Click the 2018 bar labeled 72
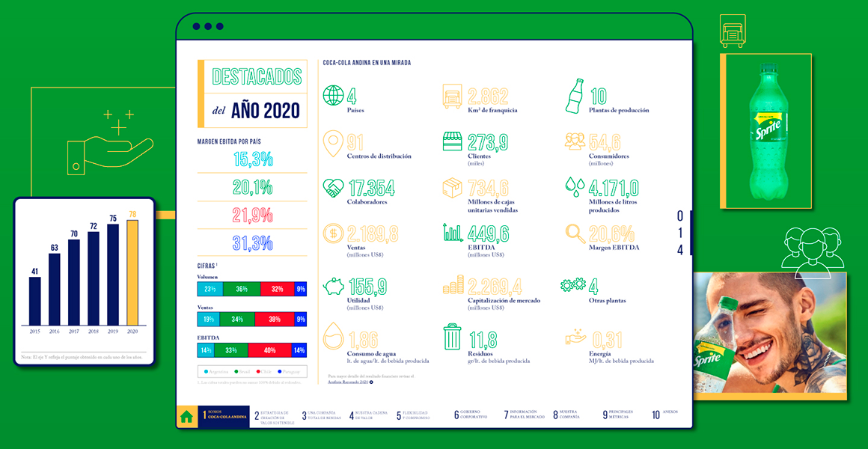This screenshot has height=449, width=868. [94, 278]
